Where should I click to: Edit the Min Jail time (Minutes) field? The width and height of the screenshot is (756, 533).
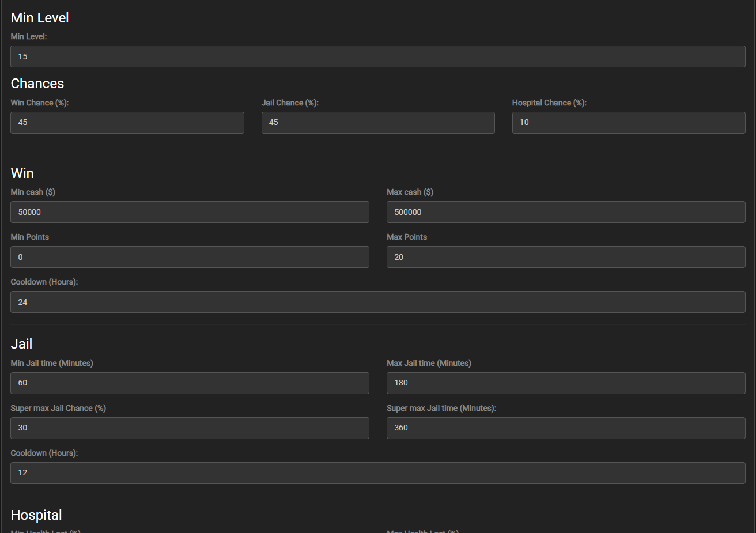190,383
